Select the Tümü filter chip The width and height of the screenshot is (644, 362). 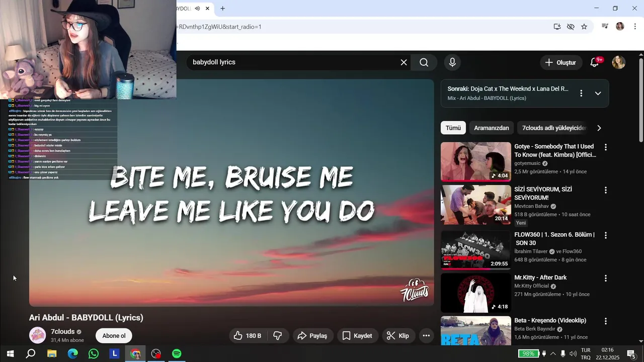pyautogui.click(x=453, y=128)
